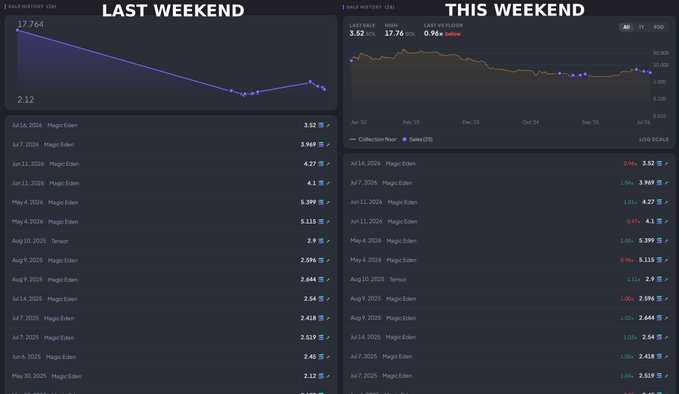Open the 2.45 sale transaction arrow in Last Weekend list
This screenshot has height=394, width=679.
(328, 357)
